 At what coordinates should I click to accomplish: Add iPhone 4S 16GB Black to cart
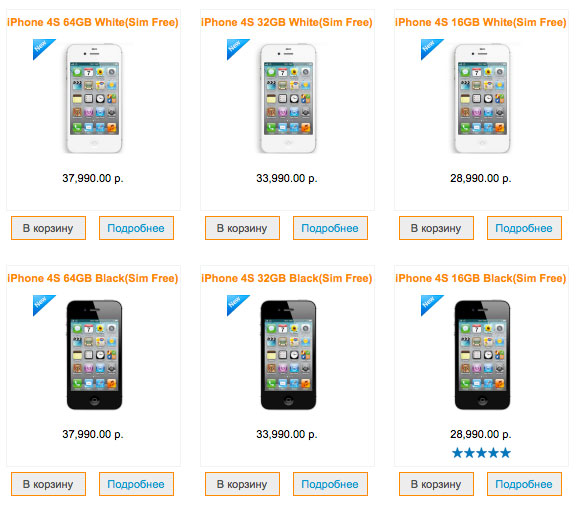(436, 484)
